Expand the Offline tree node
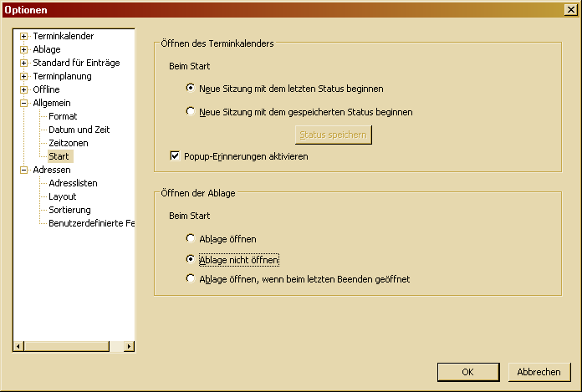This screenshot has width=582, height=392. [x=24, y=89]
